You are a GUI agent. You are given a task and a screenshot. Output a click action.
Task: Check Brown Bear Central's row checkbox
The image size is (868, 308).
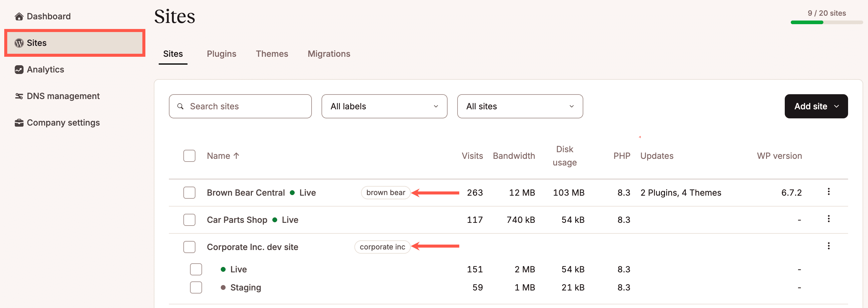click(189, 192)
